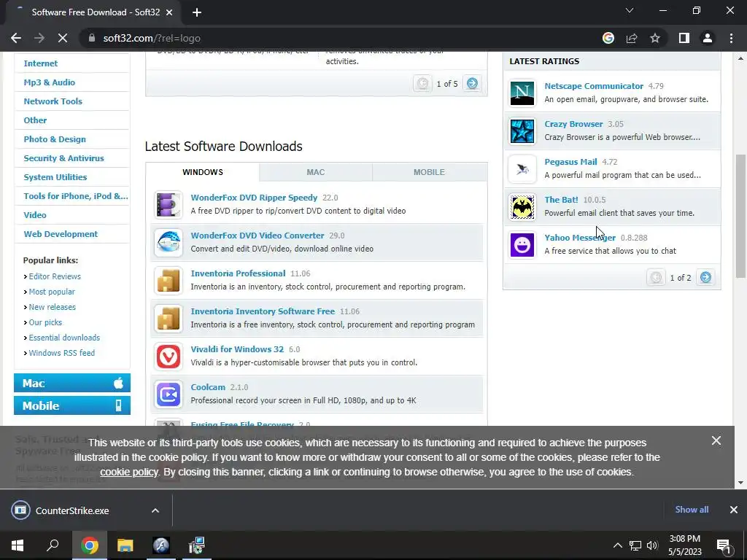Close the Soft32 browser tab
747x560 pixels.
169,12
